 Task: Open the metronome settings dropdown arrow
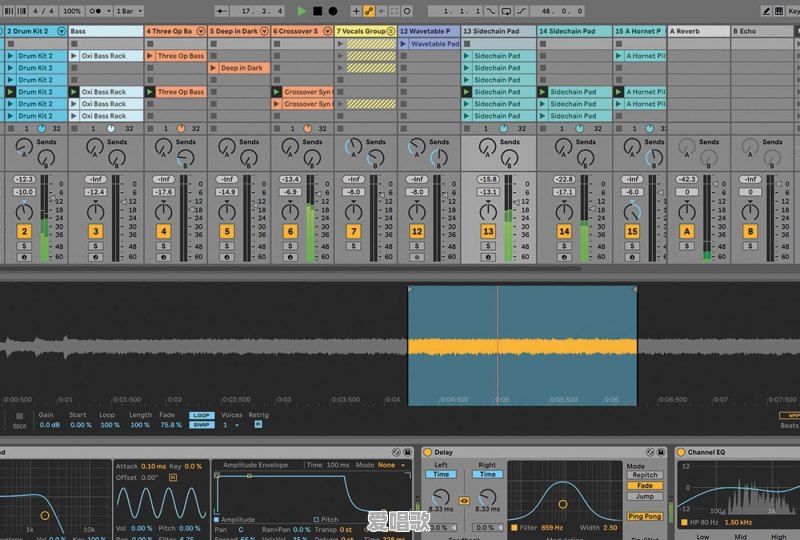pyautogui.click(x=109, y=11)
